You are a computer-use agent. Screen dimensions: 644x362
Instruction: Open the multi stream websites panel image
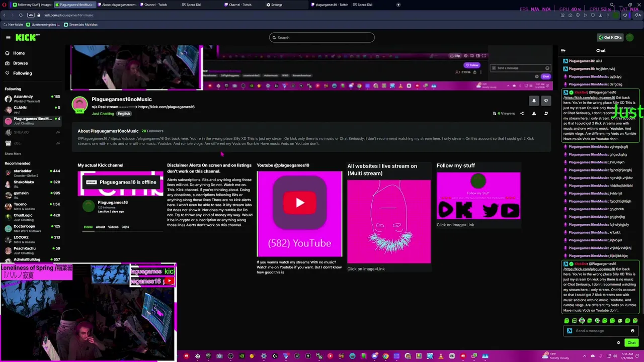point(389,221)
